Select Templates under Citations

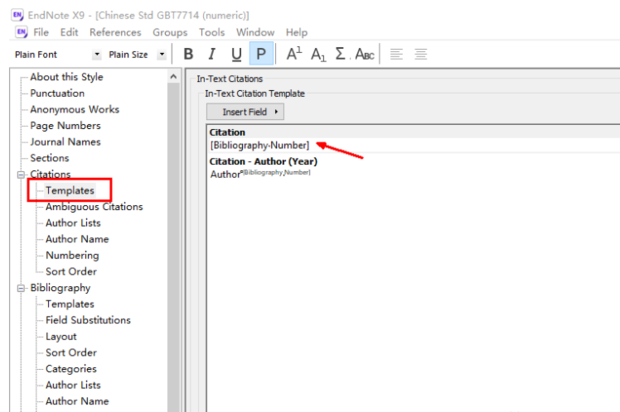tap(70, 191)
